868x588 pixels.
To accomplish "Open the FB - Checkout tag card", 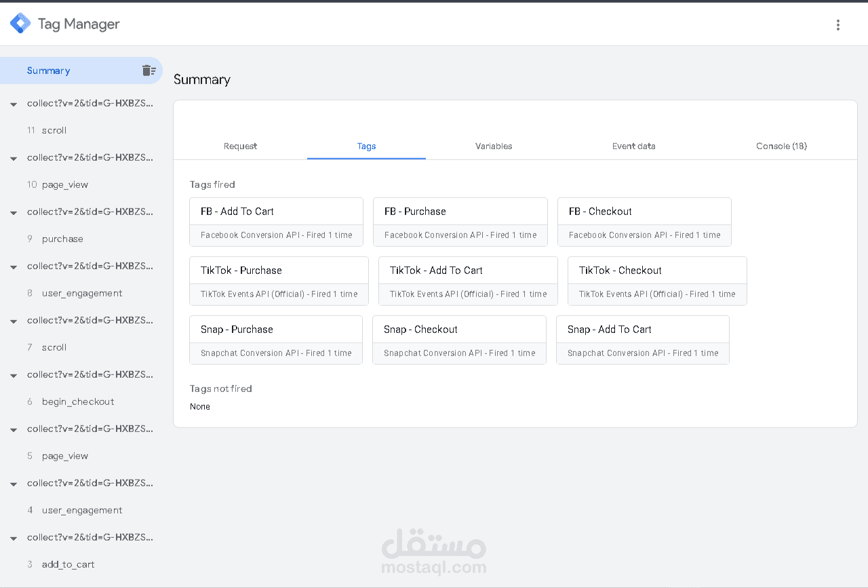I will 644,222.
